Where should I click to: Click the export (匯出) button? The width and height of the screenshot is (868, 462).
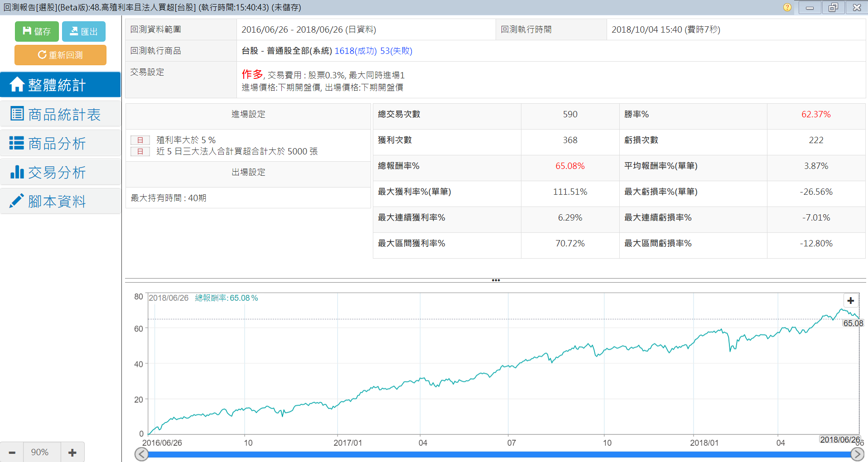point(84,31)
